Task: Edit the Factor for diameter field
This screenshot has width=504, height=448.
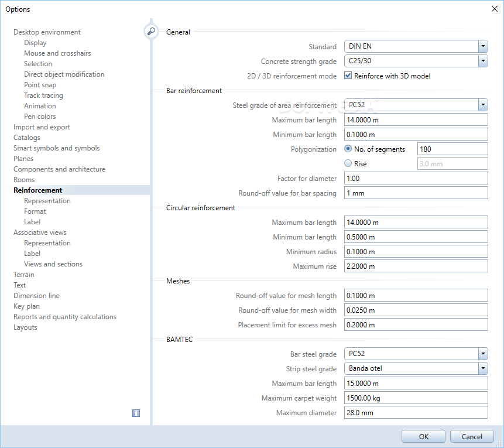Action: point(416,178)
